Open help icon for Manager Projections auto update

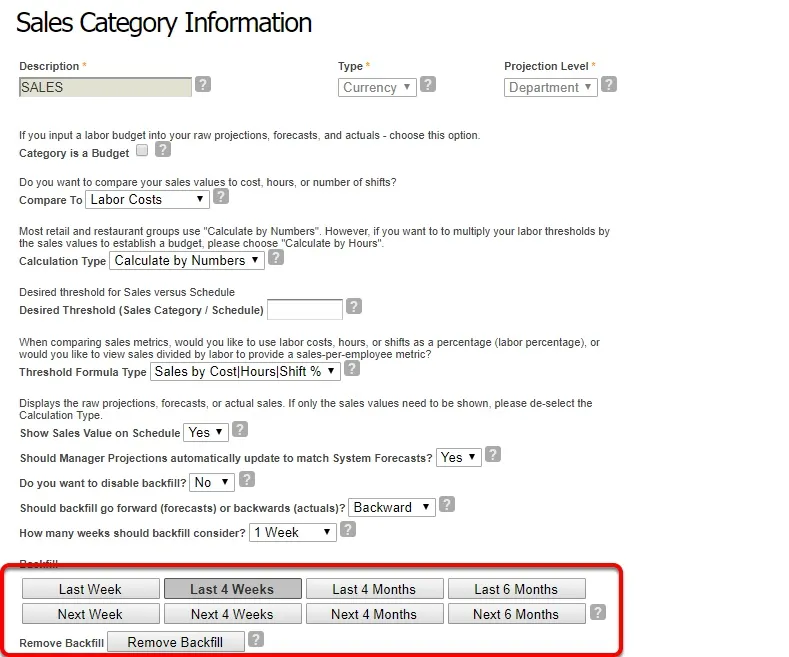click(493, 454)
